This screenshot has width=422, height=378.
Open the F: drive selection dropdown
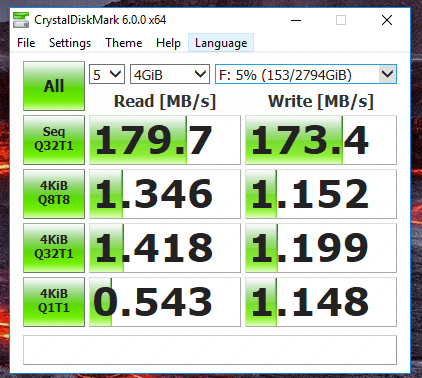(x=306, y=74)
